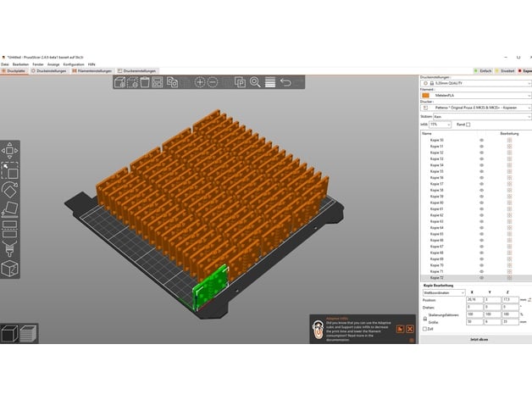
Task: Select the Kopie 71 list row
Action: point(476,272)
